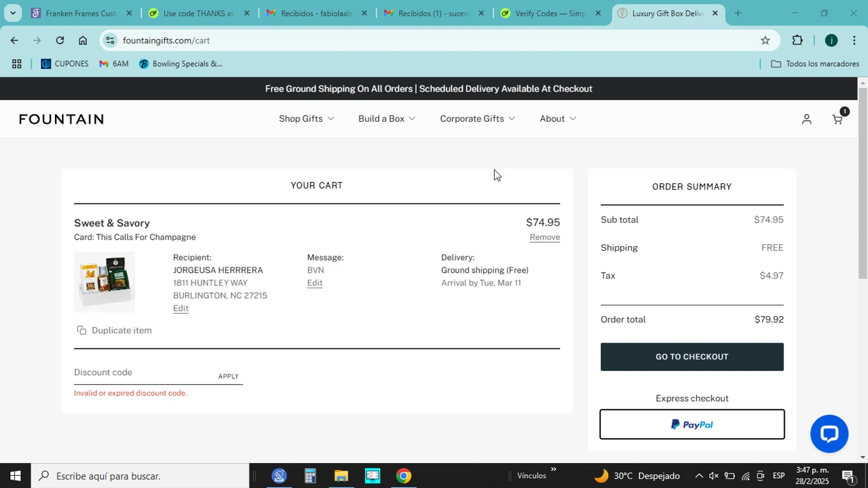868x488 pixels.
Task: Open the Chrome apps grid
Action: coord(17,64)
